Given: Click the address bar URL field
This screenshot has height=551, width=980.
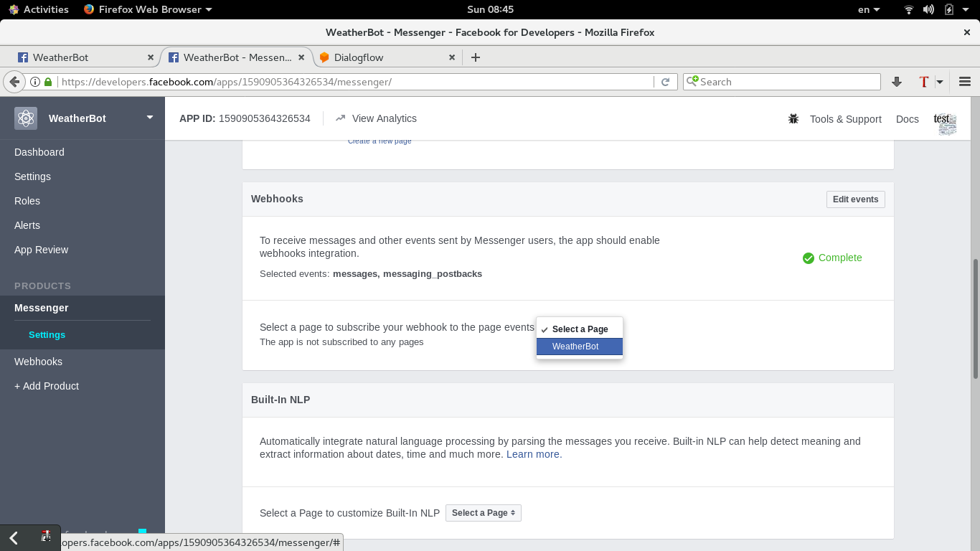Looking at the screenshot, I should (356, 82).
